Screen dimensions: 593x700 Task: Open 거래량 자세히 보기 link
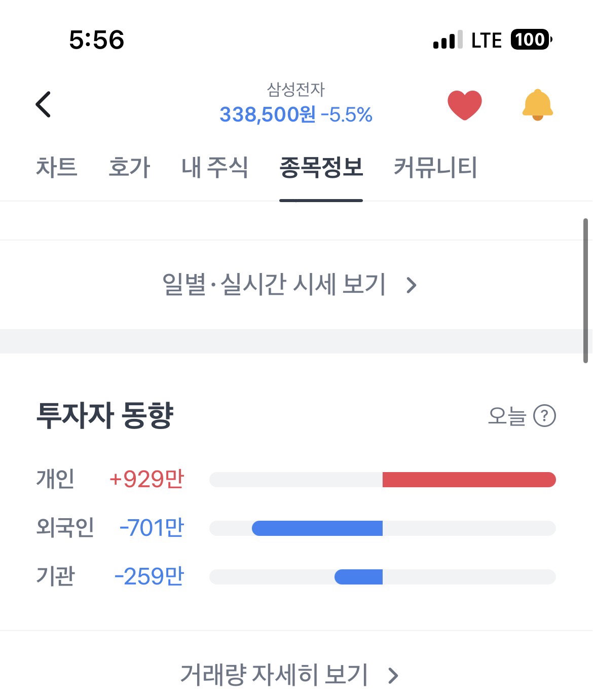click(x=289, y=675)
